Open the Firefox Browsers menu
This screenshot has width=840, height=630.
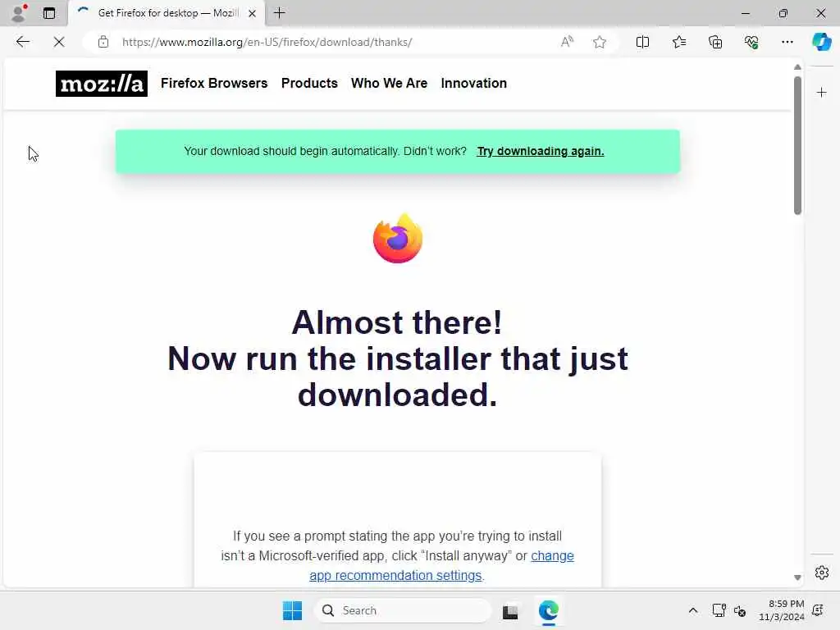click(214, 83)
